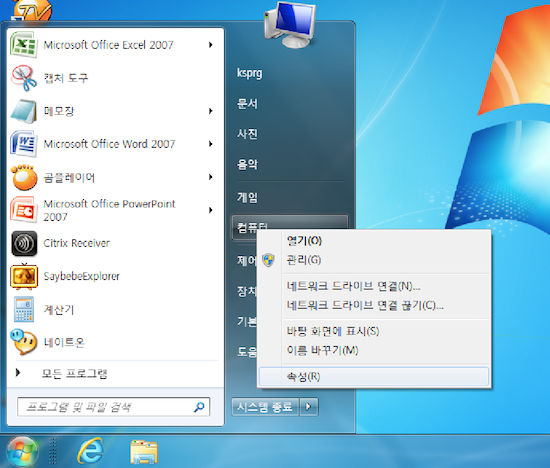Expand the 곰플레이어 jump list arrow

pyautogui.click(x=210, y=177)
